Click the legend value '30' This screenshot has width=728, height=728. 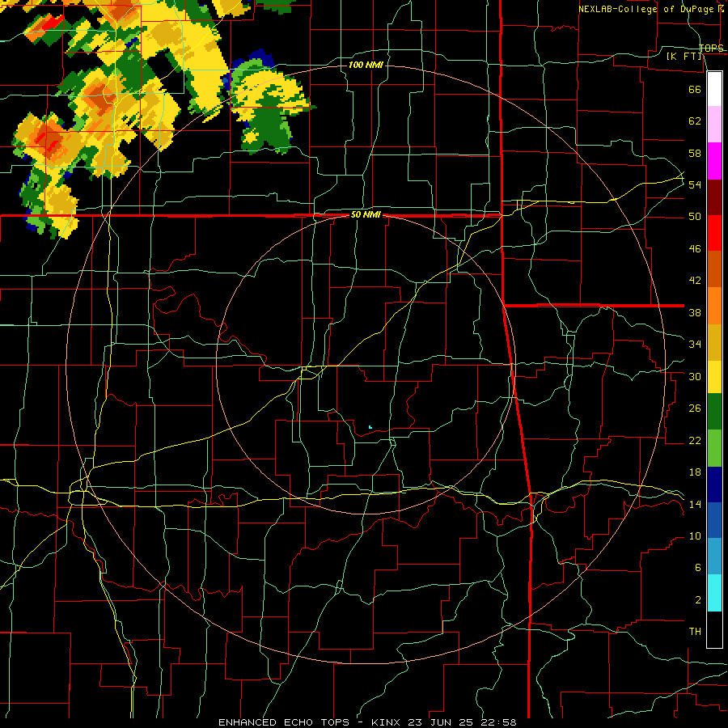click(695, 376)
